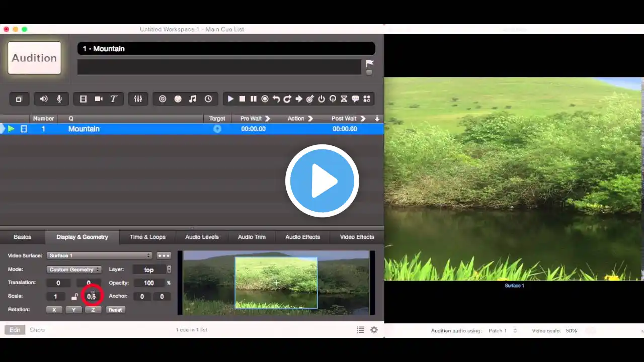This screenshot has width=644, height=362.
Task: Switch to Show mode
Action: point(37,330)
